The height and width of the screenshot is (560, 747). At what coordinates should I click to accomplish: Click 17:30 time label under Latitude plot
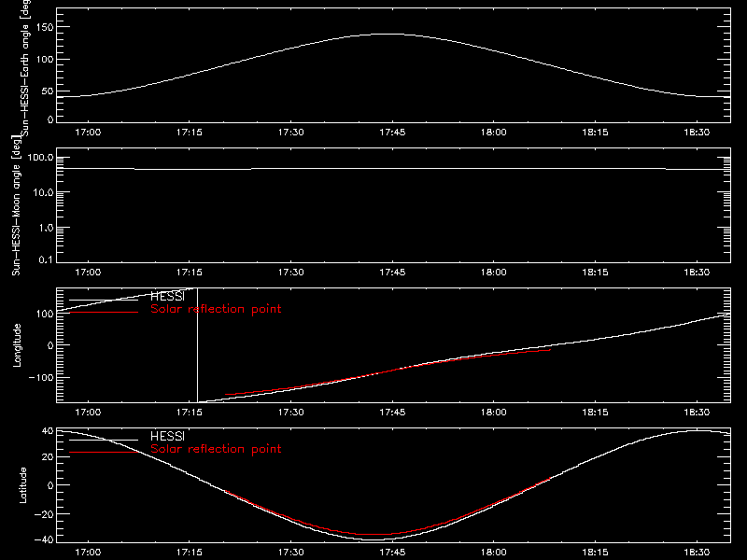pyautogui.click(x=291, y=552)
